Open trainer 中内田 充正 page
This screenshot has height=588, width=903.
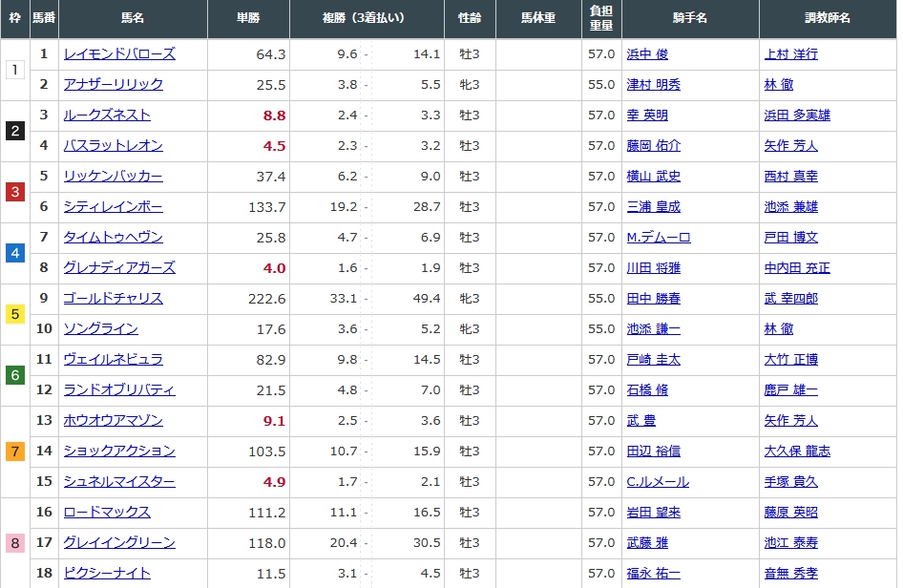click(x=797, y=268)
